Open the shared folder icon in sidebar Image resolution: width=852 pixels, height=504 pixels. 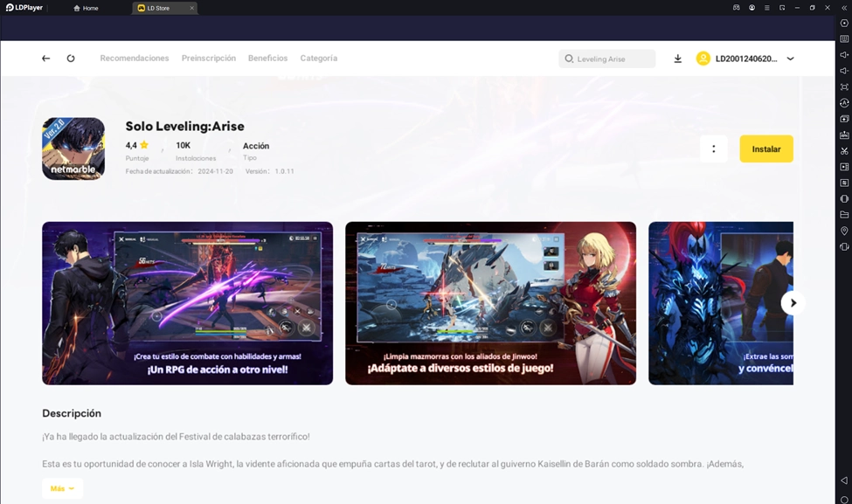[844, 215]
